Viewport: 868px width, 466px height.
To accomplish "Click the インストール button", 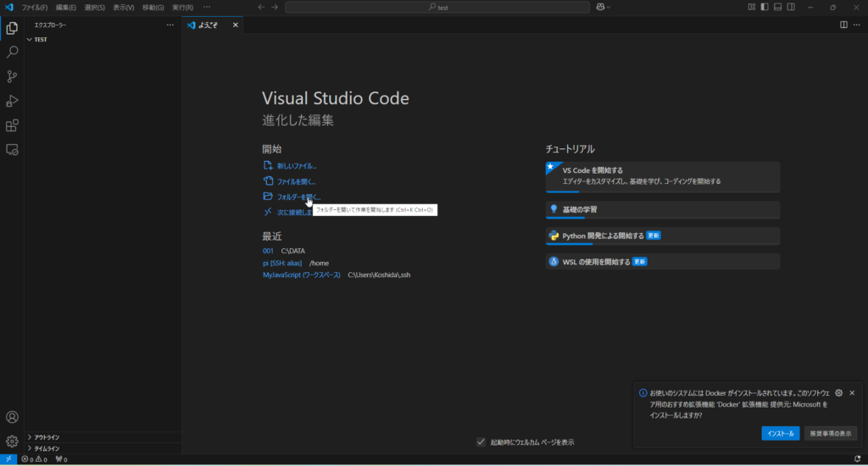I will click(x=781, y=433).
